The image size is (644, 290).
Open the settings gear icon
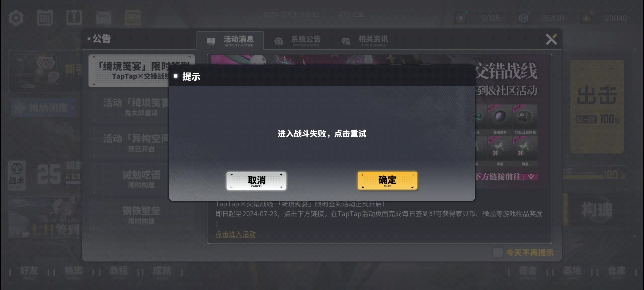16,18
